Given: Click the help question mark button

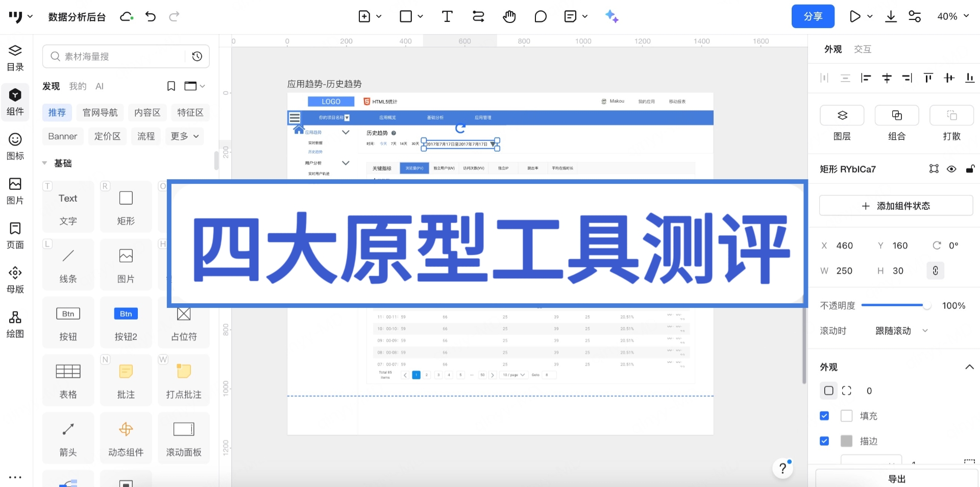Looking at the screenshot, I should point(782,468).
